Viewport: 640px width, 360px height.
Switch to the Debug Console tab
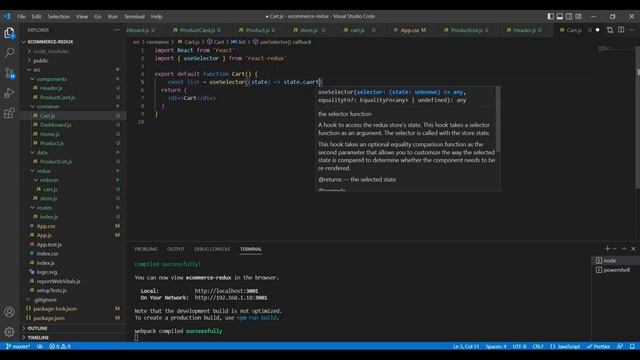[212, 249]
